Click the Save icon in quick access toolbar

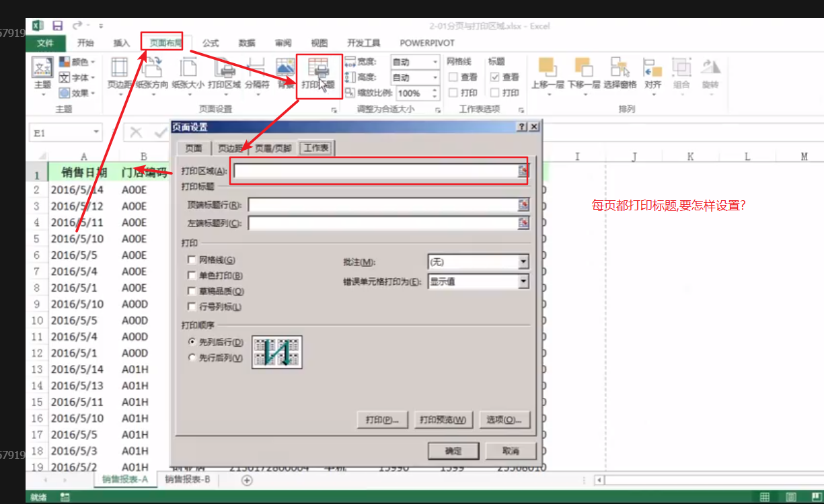pos(57,26)
